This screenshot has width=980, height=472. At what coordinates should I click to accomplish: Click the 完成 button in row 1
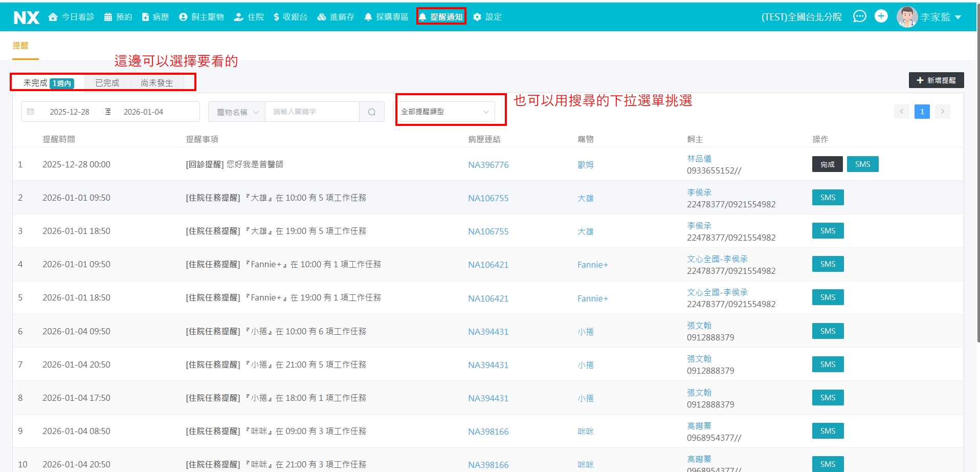pos(827,164)
